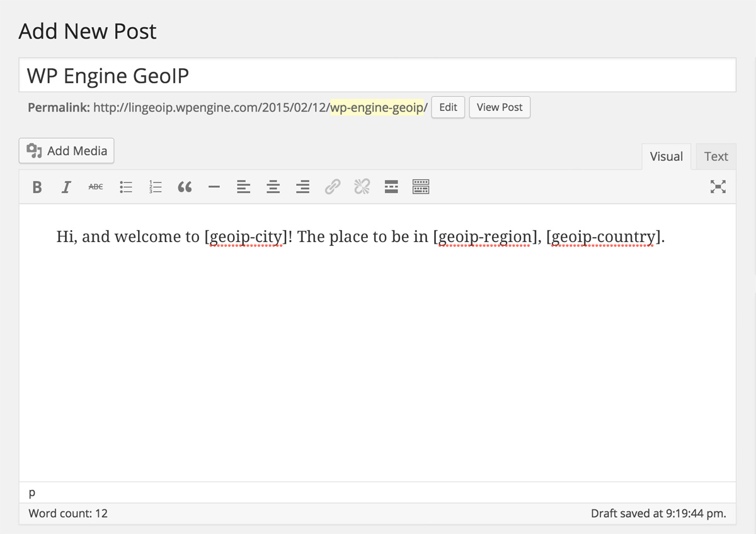
Task: Click the 'p' element path indicator
Action: (x=32, y=493)
